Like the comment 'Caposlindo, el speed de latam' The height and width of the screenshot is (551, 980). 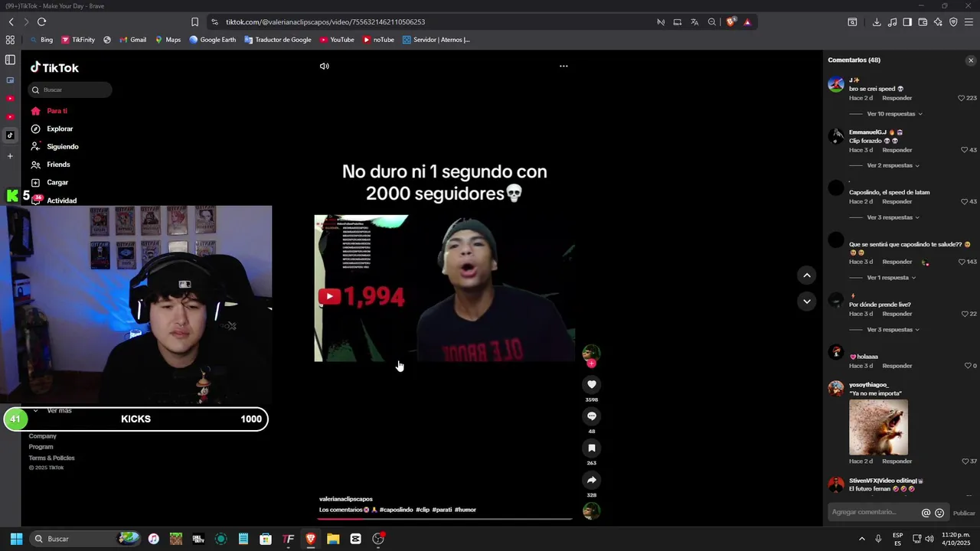point(965,202)
